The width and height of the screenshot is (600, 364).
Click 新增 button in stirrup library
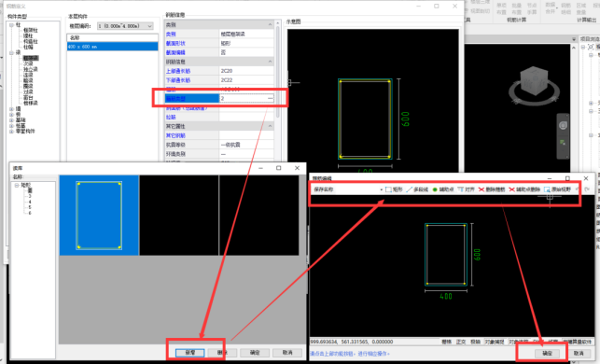coord(189,353)
